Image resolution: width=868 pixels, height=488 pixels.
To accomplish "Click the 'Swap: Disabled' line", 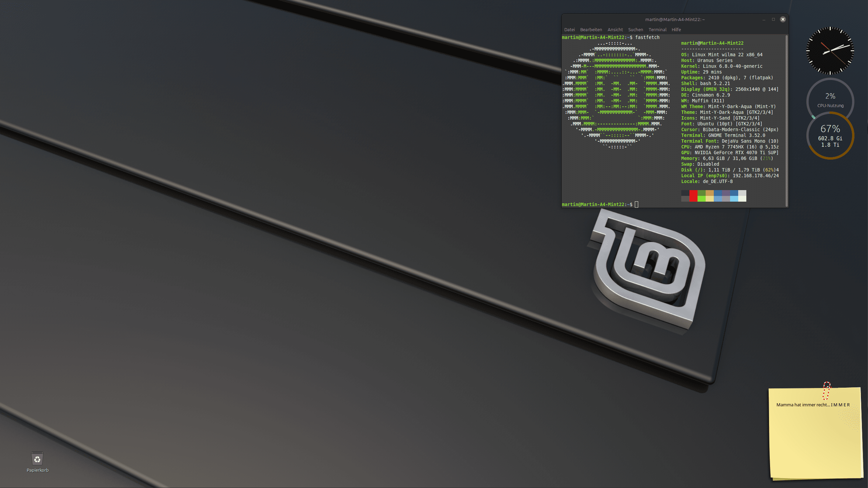I will click(700, 164).
